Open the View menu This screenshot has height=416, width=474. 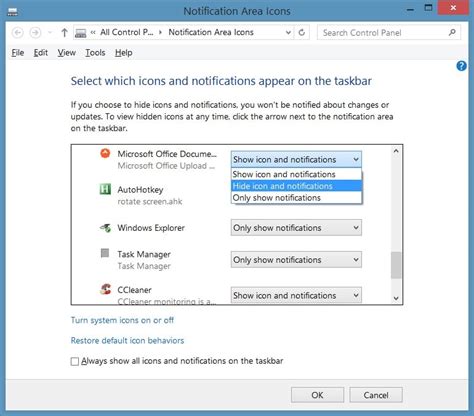click(66, 53)
